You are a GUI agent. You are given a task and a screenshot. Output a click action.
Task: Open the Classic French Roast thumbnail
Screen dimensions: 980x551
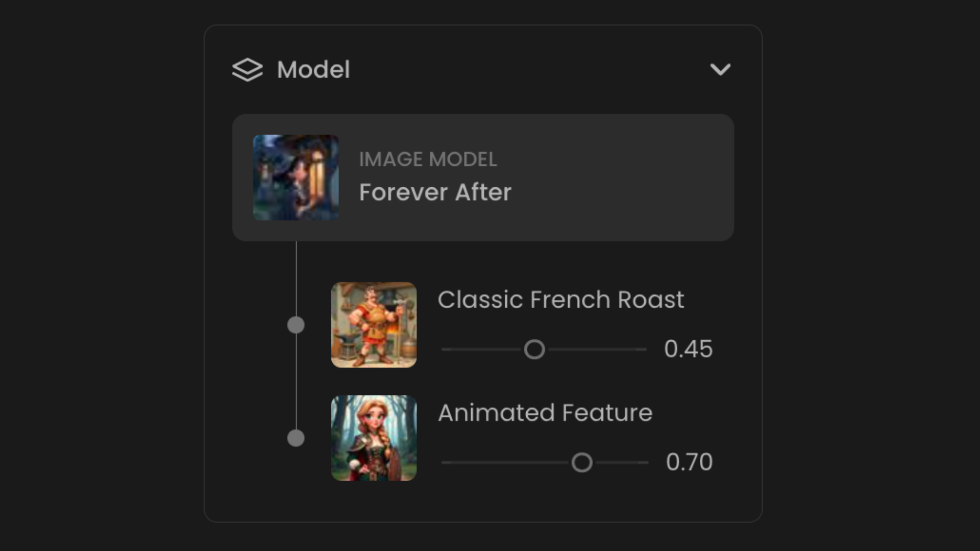(374, 325)
